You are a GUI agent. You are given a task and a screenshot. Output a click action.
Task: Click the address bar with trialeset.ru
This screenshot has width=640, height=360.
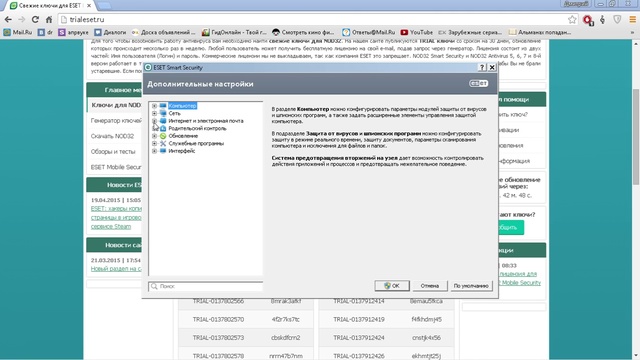318,19
